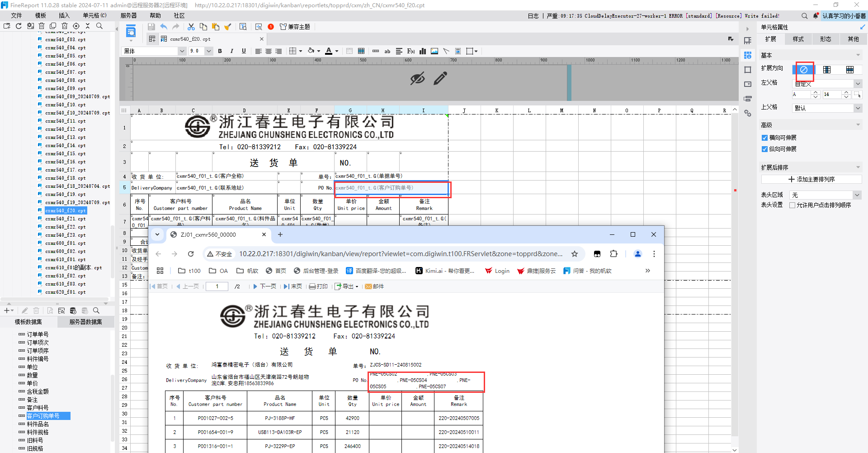Click the insert chart icon in toolbar
The height and width of the screenshot is (453, 868).
(423, 51)
